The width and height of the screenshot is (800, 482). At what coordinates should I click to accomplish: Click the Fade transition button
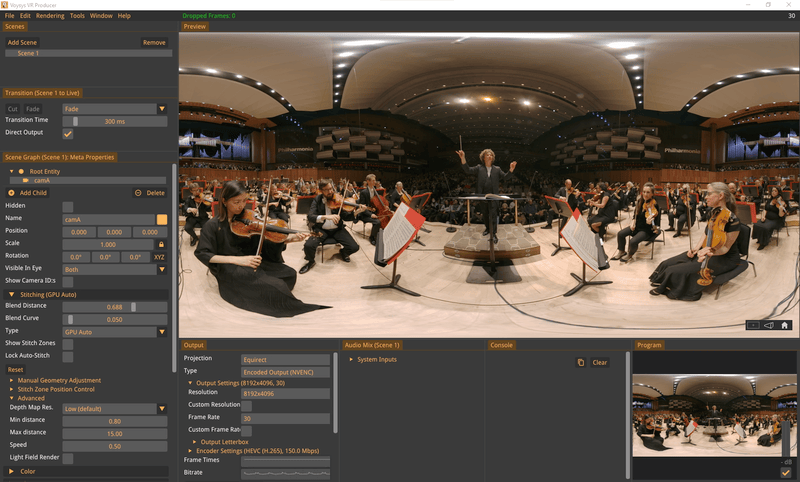pos(33,109)
